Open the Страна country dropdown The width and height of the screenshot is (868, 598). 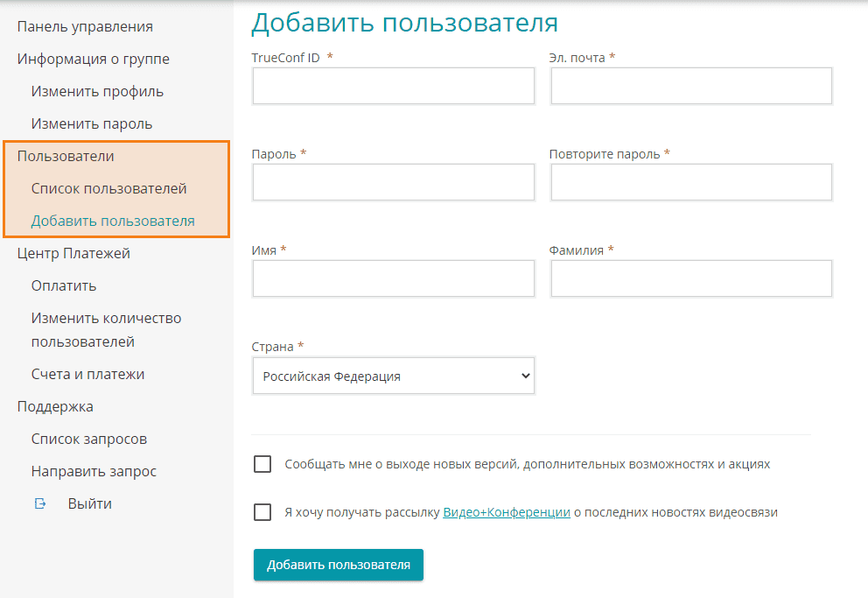pyautogui.click(x=394, y=376)
